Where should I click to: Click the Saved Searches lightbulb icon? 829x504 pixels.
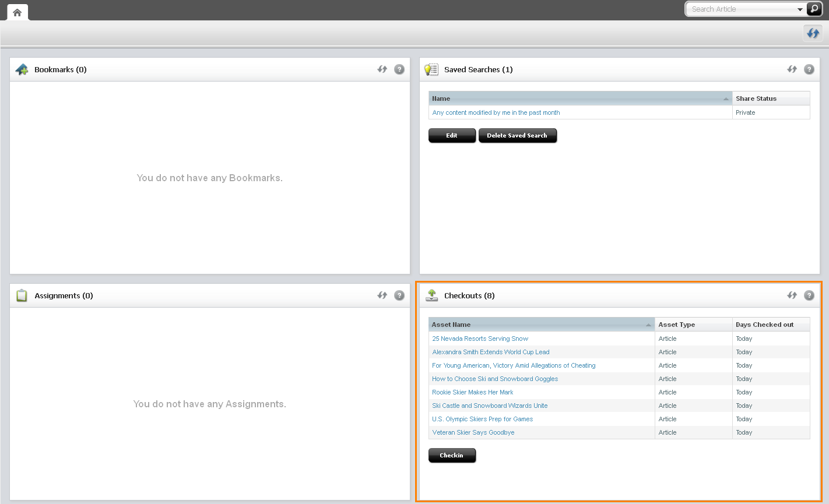click(x=431, y=69)
